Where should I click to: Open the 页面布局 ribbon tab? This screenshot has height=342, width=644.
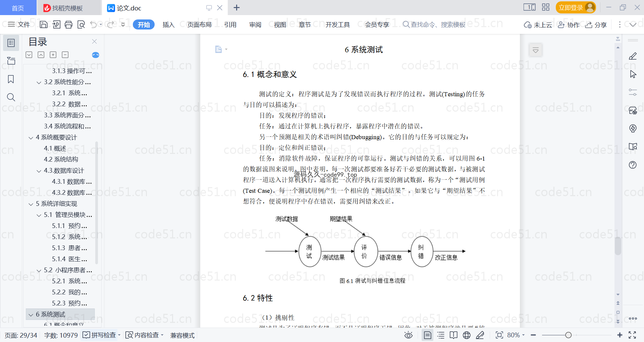pyautogui.click(x=199, y=24)
